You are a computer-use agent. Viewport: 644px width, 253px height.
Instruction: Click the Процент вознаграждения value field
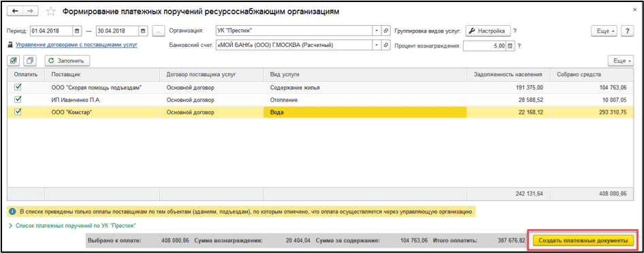click(485, 46)
